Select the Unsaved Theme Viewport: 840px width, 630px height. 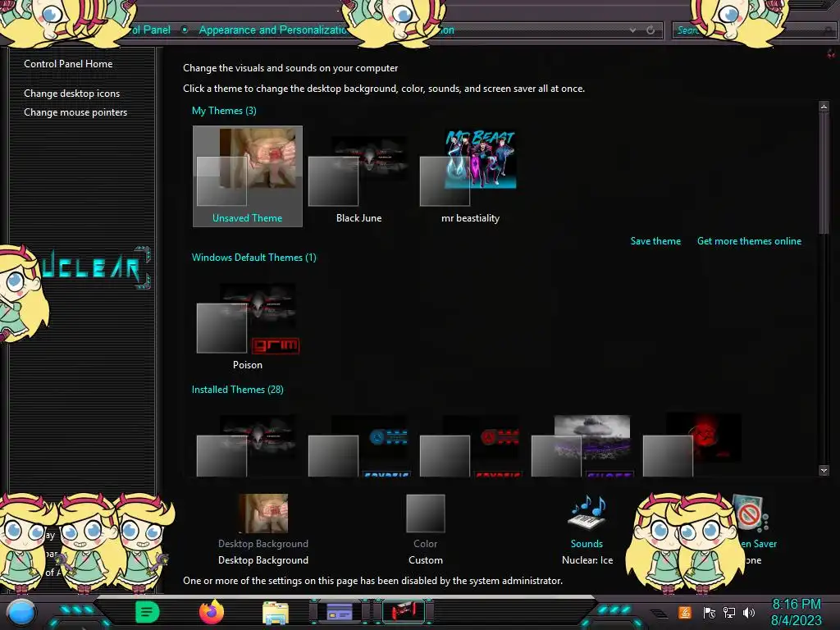coord(248,176)
